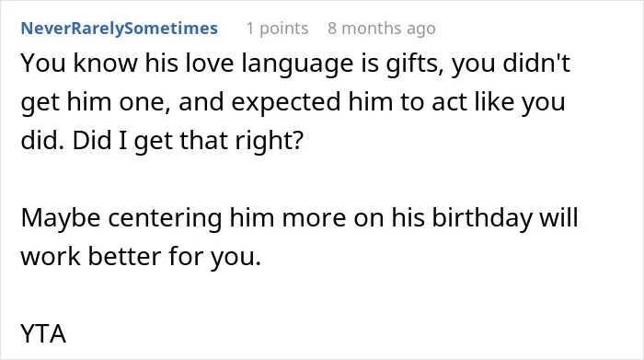Click the word 'right?' in third line
This screenshot has height=360, width=644.
point(269,142)
